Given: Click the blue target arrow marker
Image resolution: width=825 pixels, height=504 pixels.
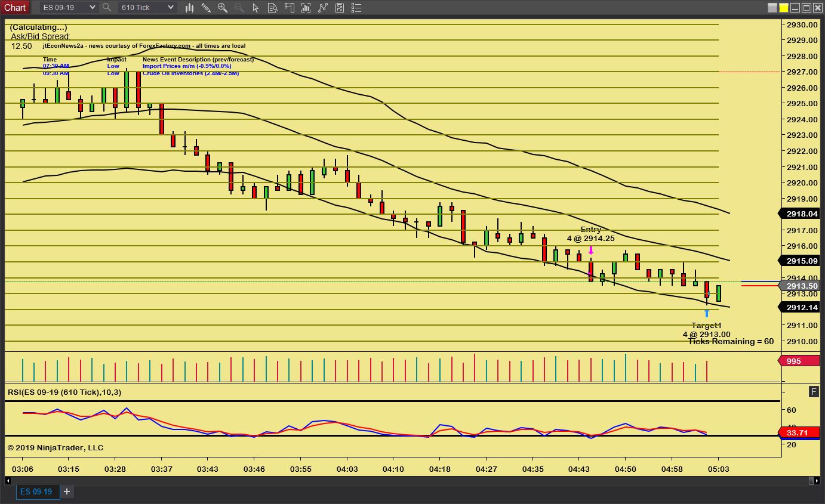Looking at the screenshot, I should click(x=707, y=313).
